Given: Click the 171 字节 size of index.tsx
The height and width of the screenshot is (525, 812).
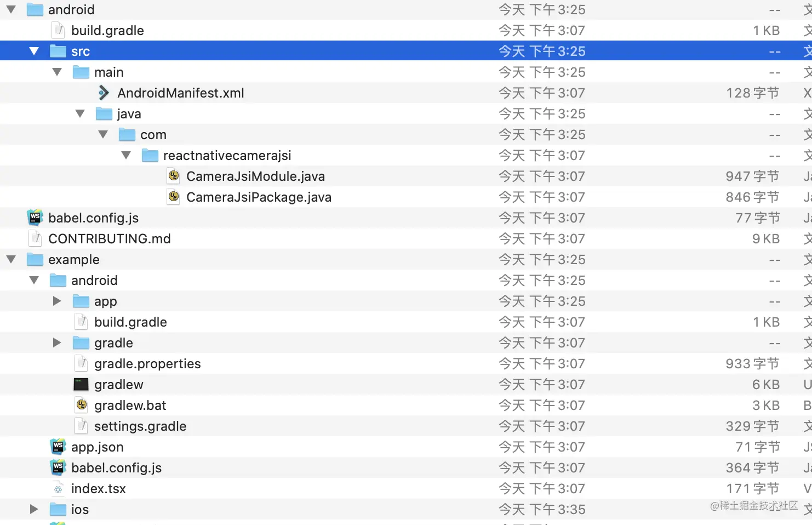Looking at the screenshot, I should point(753,488).
